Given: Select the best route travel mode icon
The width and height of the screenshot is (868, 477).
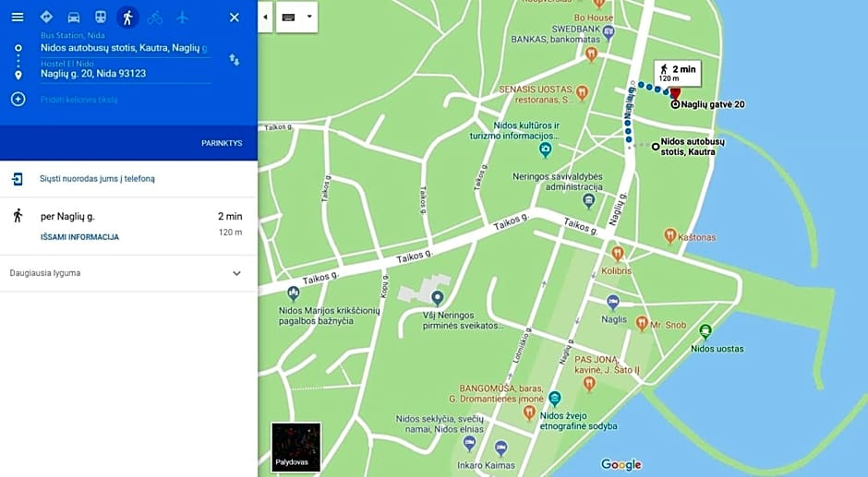Looking at the screenshot, I should click(46, 18).
